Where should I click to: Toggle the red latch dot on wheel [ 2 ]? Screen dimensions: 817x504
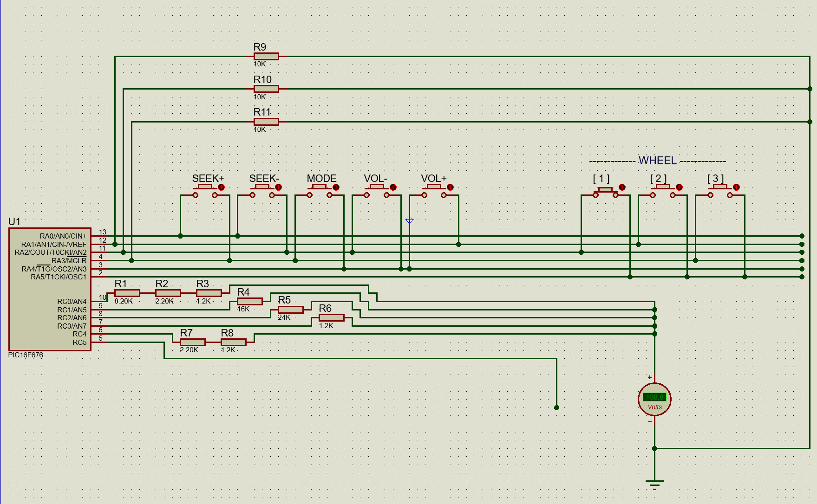click(x=680, y=187)
